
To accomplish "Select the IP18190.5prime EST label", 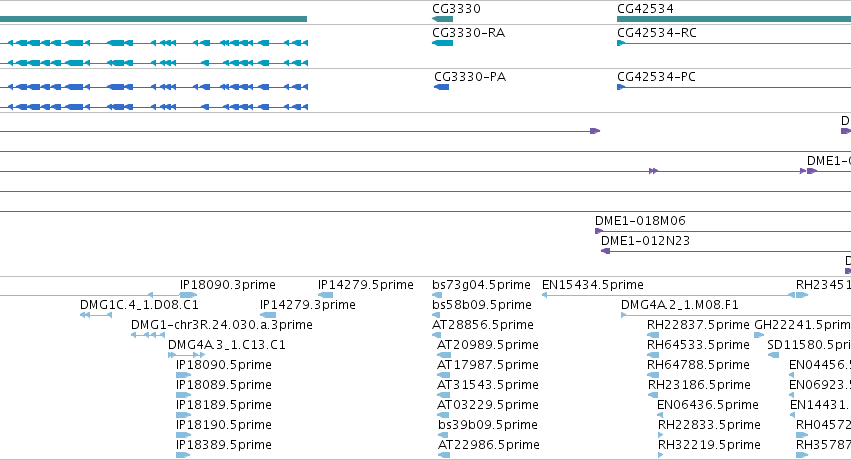I will click(x=224, y=425).
